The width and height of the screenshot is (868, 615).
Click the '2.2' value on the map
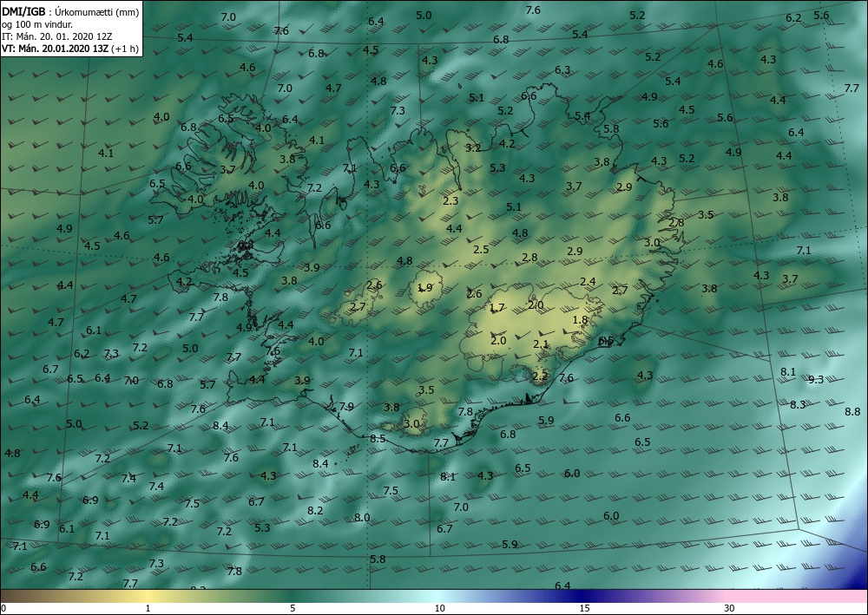(540, 376)
